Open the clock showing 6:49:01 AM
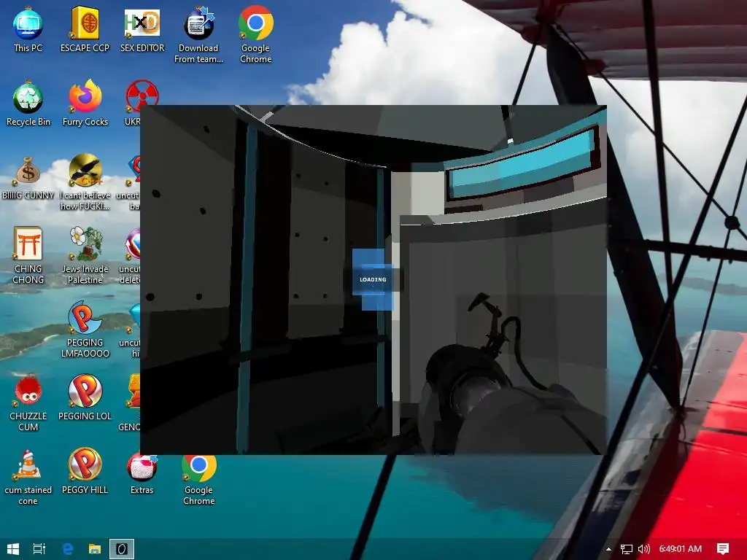Viewport: 747px width, 560px height. pos(681,549)
